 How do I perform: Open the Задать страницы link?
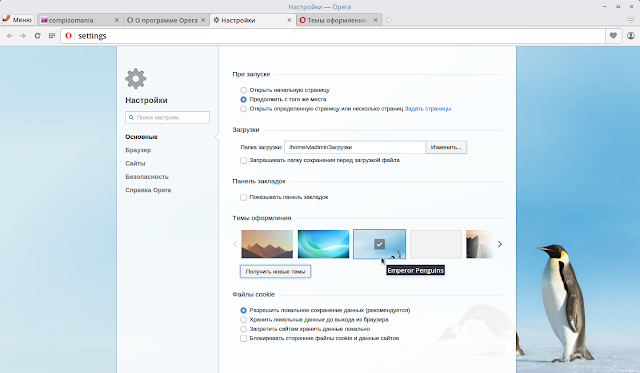427,109
